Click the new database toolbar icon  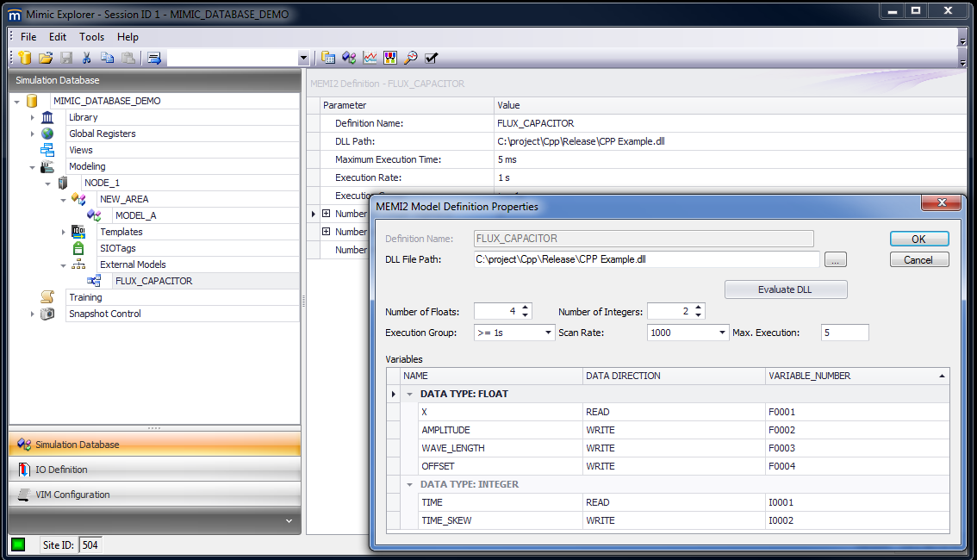pyautogui.click(x=25, y=58)
